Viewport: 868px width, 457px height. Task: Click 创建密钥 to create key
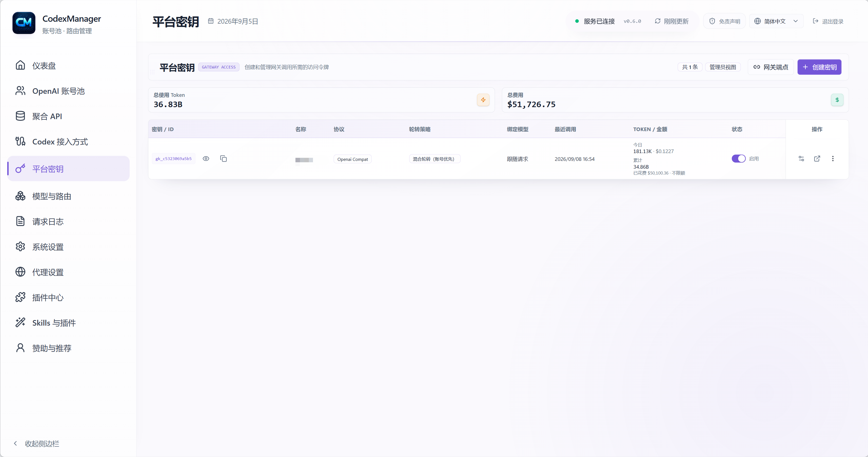pos(820,67)
